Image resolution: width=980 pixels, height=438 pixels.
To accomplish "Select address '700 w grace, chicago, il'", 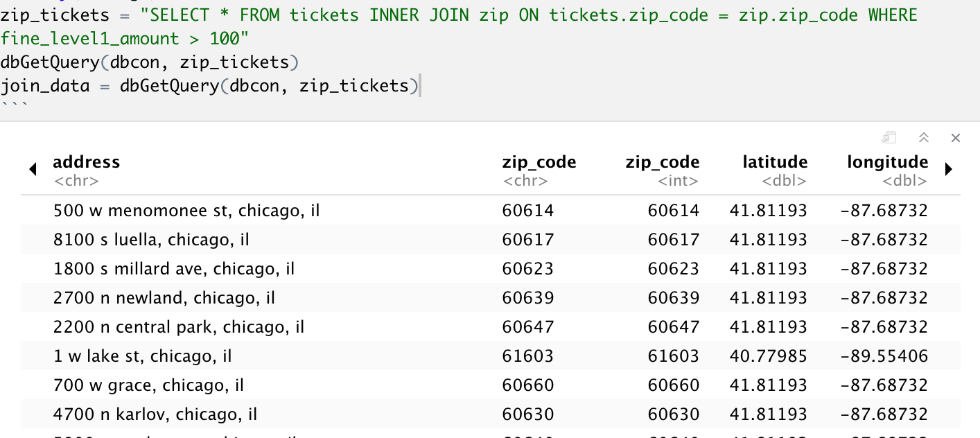I will tap(148, 385).
